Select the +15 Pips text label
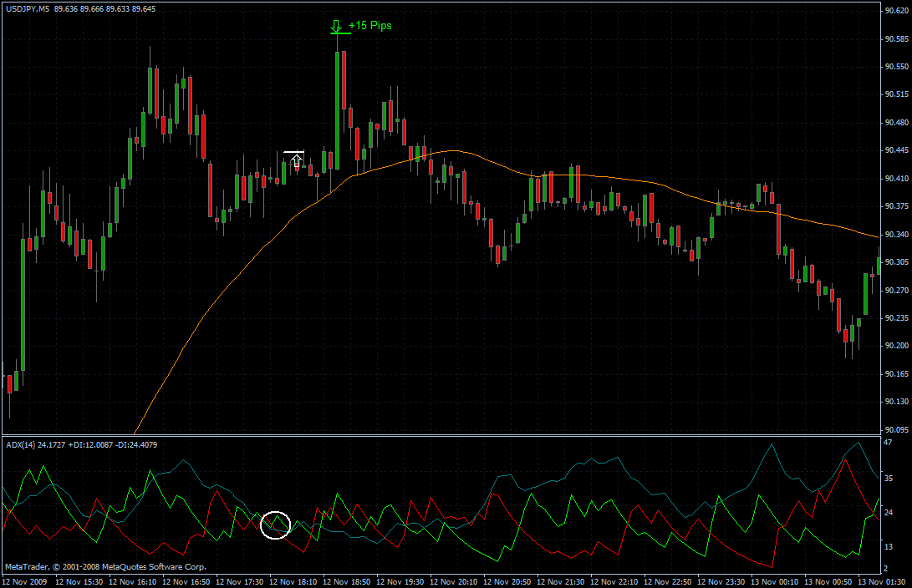The height and width of the screenshot is (588, 912). click(x=370, y=26)
